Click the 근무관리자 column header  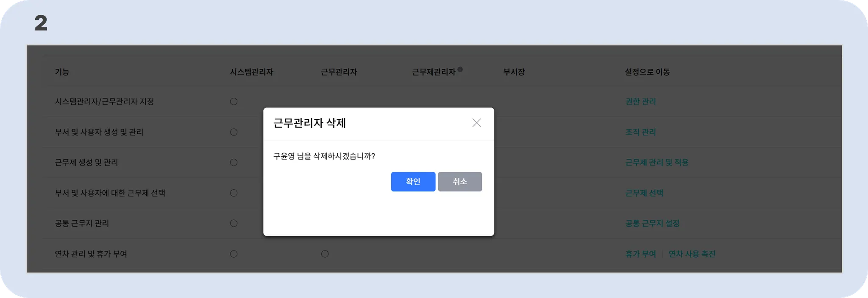click(339, 72)
